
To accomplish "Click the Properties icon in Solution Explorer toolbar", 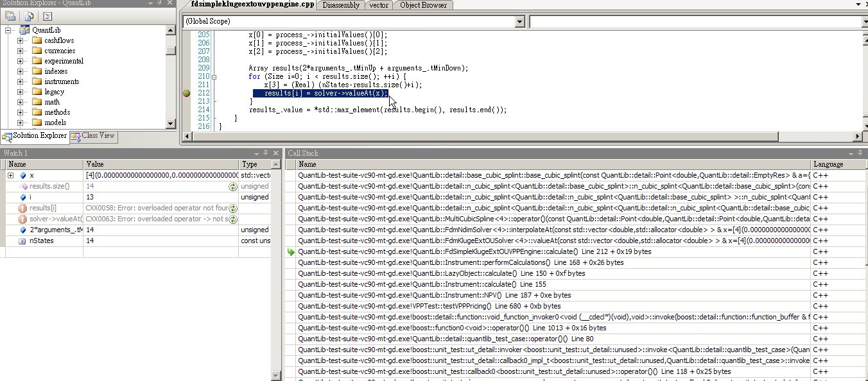I will tap(10, 16).
